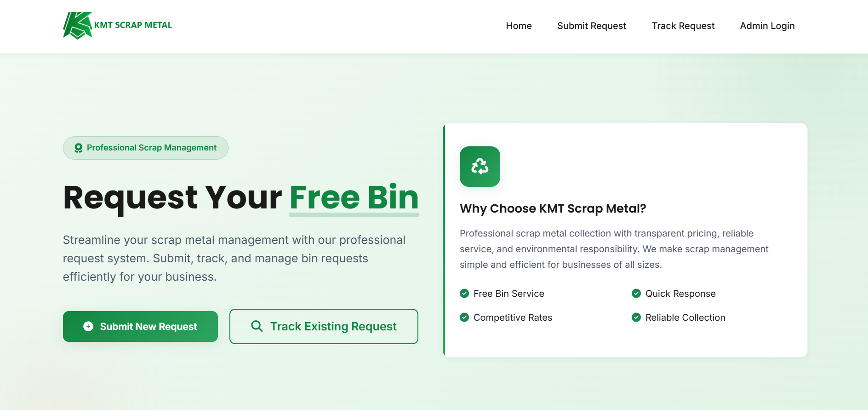The image size is (868, 410).
Task: Select the recycle icon on the info card
Action: 480,167
